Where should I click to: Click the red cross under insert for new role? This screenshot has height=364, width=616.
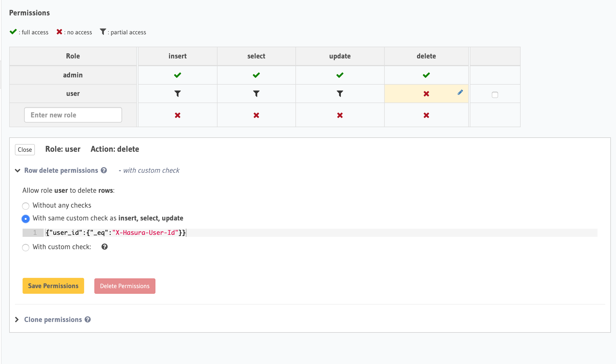point(177,115)
